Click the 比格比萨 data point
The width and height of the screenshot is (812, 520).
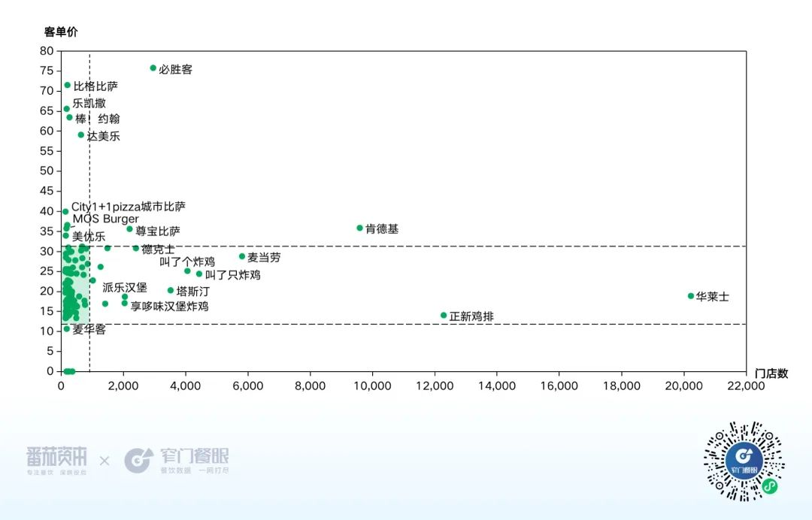point(68,85)
